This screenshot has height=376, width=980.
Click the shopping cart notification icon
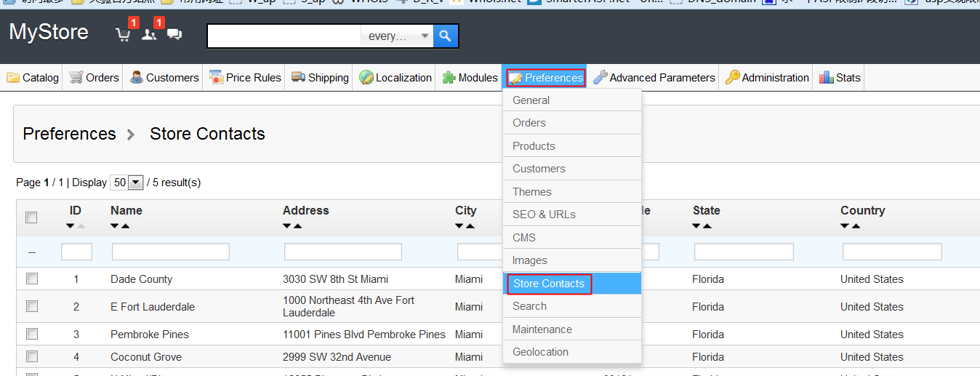point(123,35)
